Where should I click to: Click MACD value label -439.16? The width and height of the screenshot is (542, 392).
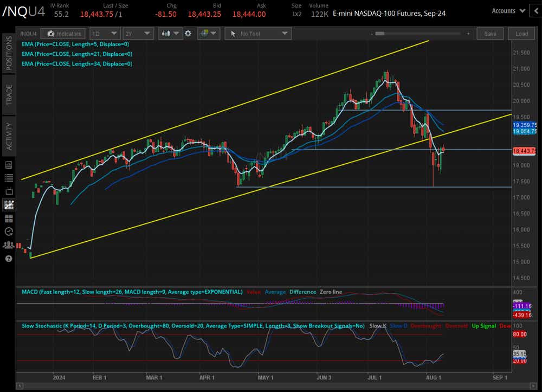click(x=522, y=315)
